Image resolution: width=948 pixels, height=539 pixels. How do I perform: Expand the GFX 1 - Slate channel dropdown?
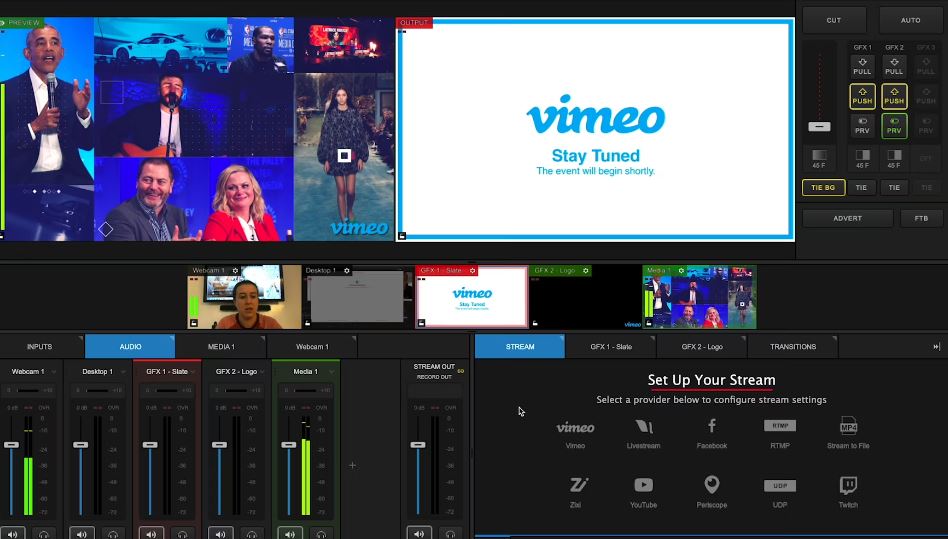click(193, 372)
